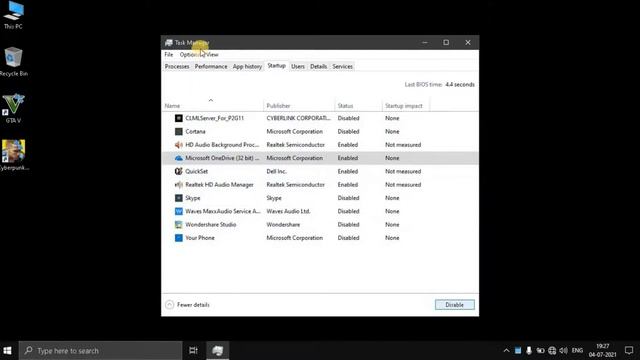Click Disabled status of Your Phone row
Screen dimensions: 640x360
point(349,238)
